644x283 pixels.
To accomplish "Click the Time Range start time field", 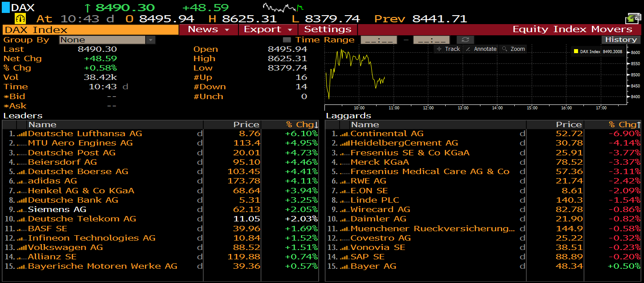I will pyautogui.click(x=378, y=40).
